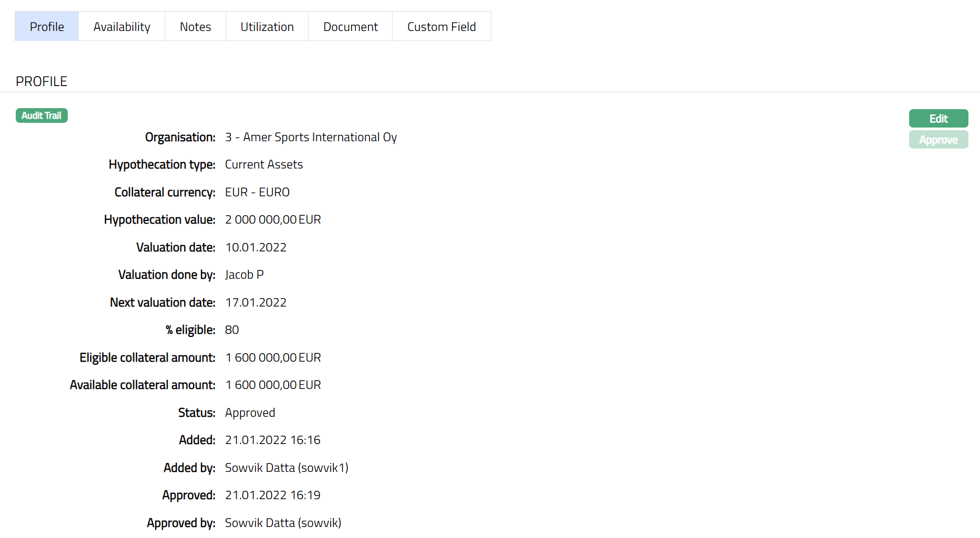Click the EUR - EURO currency value
This screenshot has height=538, width=980.
tap(257, 193)
